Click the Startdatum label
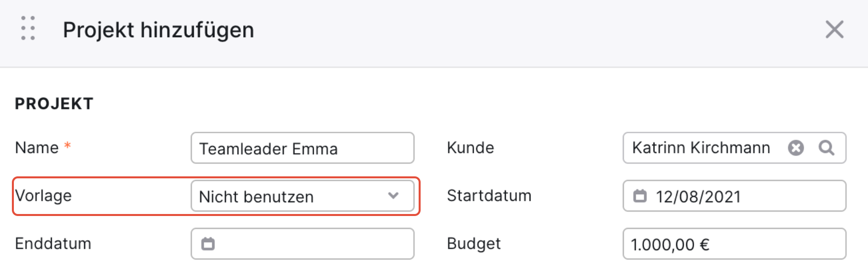 [489, 196]
